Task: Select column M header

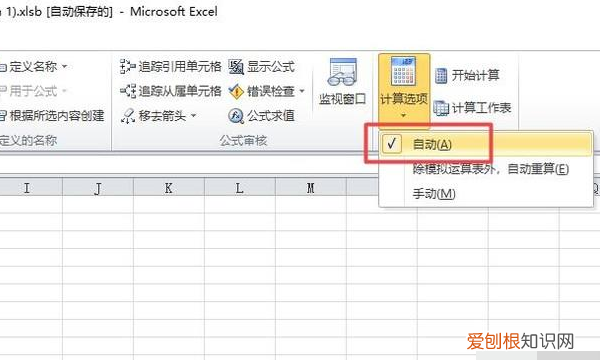Action: click(311, 188)
